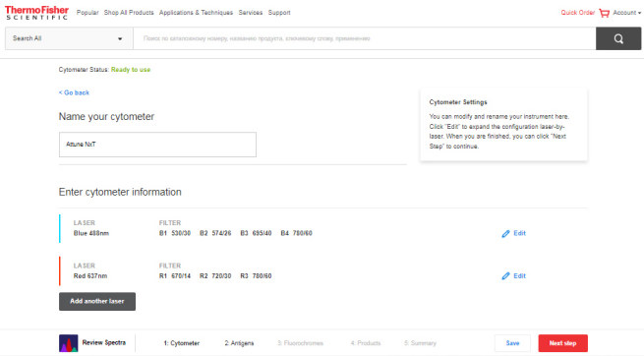Open Applications & Techniques menu

[196, 13]
